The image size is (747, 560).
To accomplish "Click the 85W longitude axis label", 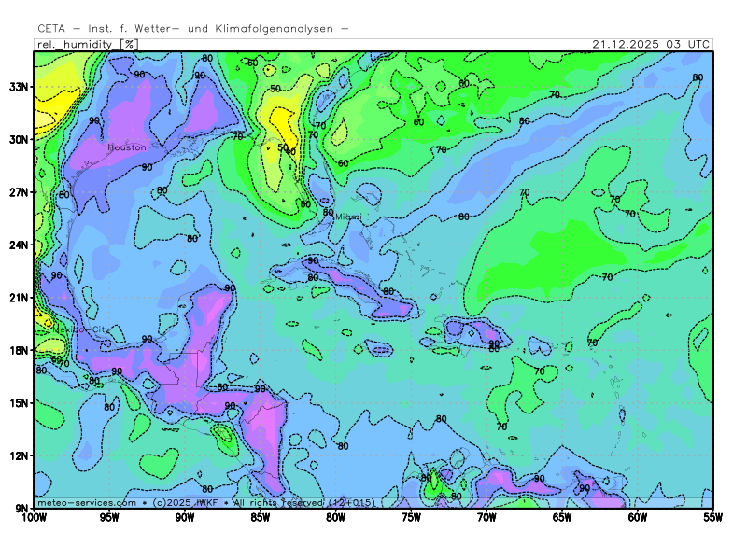I will point(260,517).
